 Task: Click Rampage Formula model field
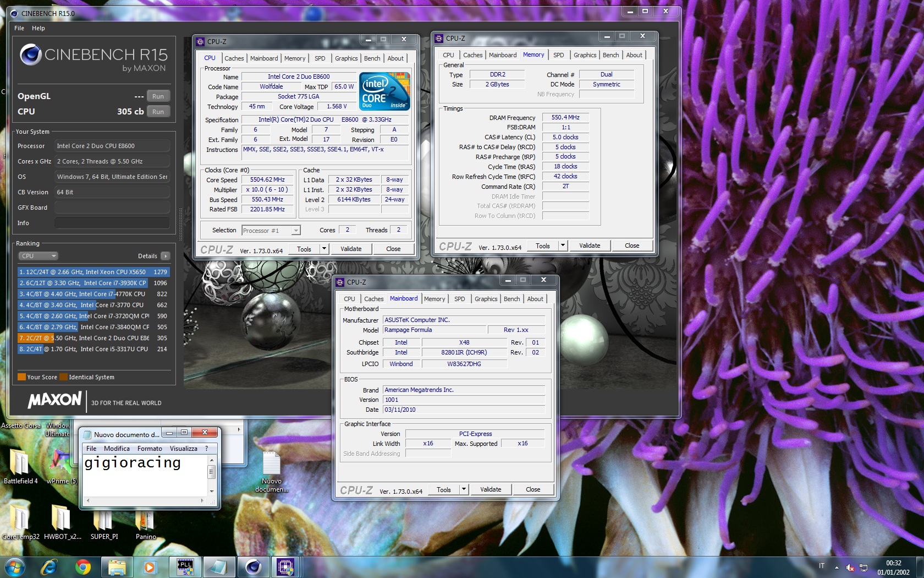coord(435,330)
